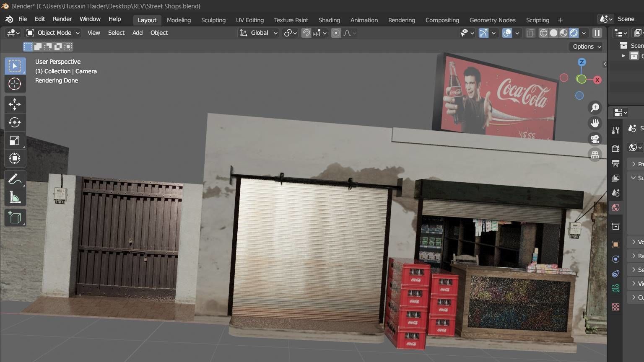Open Object Constraints properties tab
Screen dimensions: 644x362
click(615, 274)
